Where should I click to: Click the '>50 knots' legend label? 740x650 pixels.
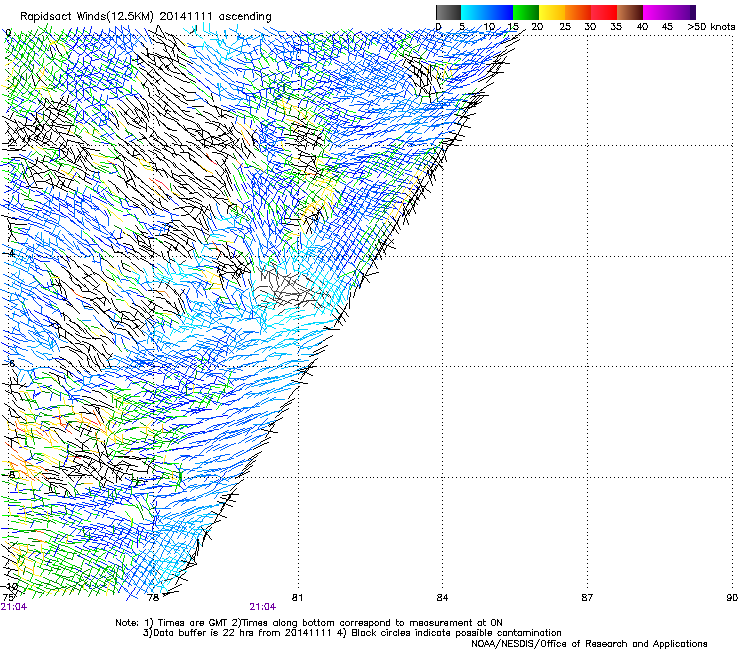(711, 27)
